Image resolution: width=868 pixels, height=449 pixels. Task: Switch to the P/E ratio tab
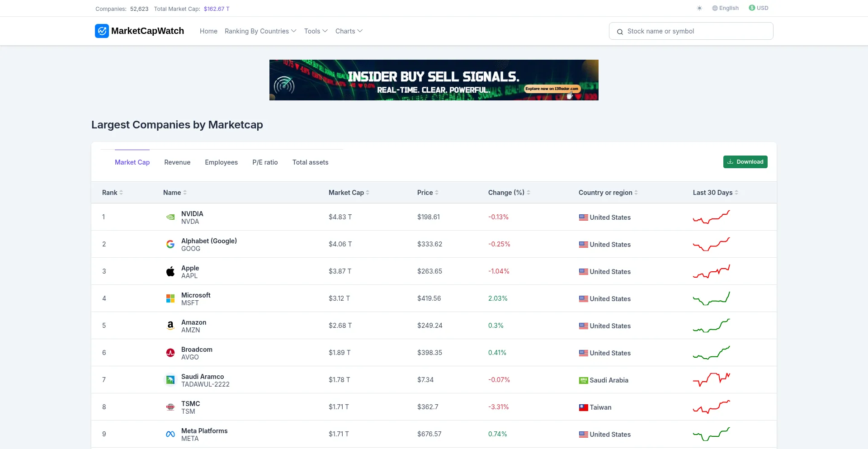coord(265,162)
